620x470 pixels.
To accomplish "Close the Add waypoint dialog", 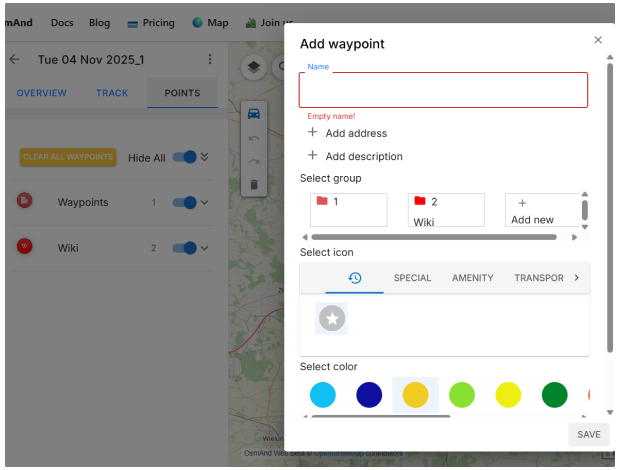I will pyautogui.click(x=598, y=40).
